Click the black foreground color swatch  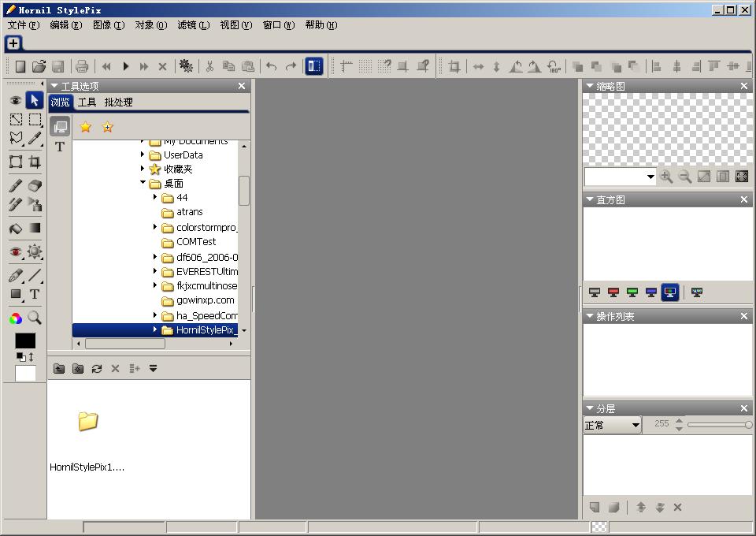[x=25, y=341]
